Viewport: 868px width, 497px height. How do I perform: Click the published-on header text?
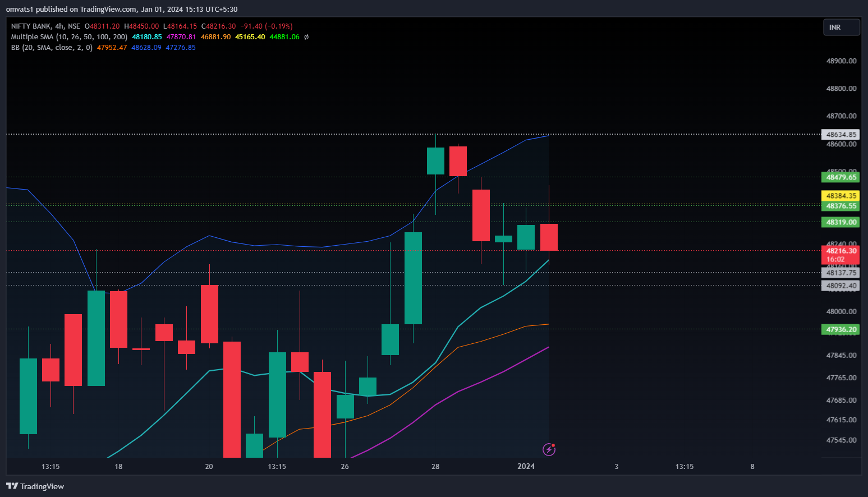[122, 10]
